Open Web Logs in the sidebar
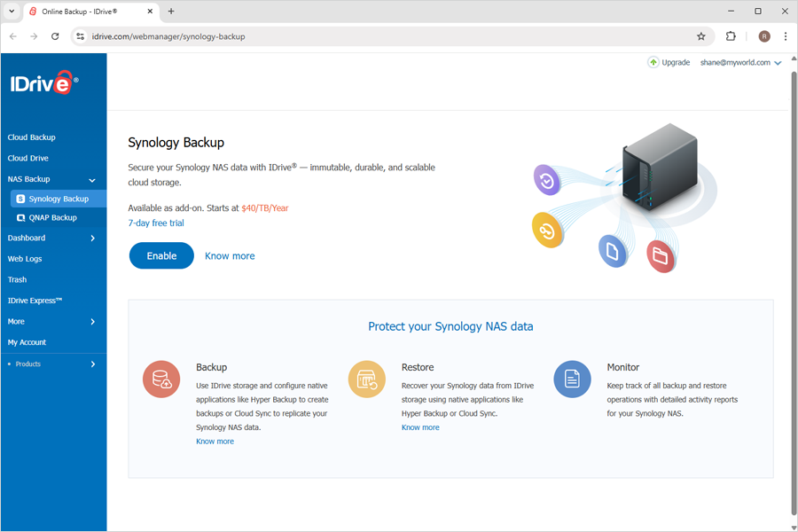The width and height of the screenshot is (798, 532). pos(25,259)
